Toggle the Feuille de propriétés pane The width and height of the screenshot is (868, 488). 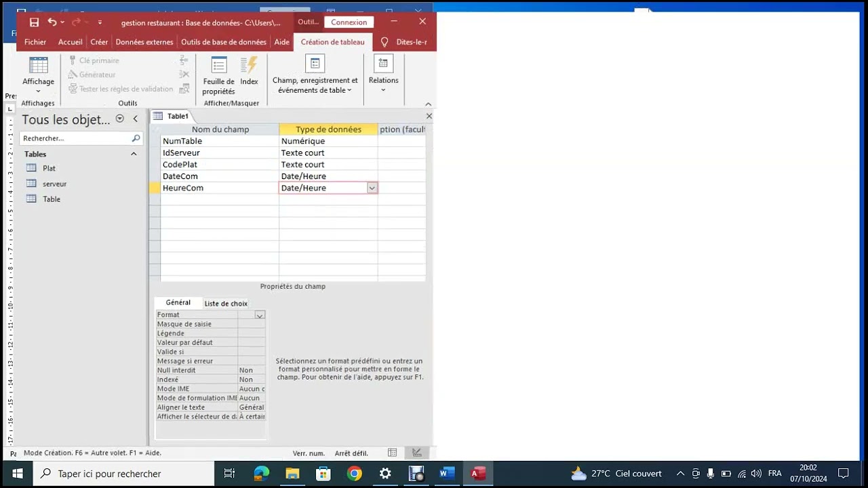[218, 75]
